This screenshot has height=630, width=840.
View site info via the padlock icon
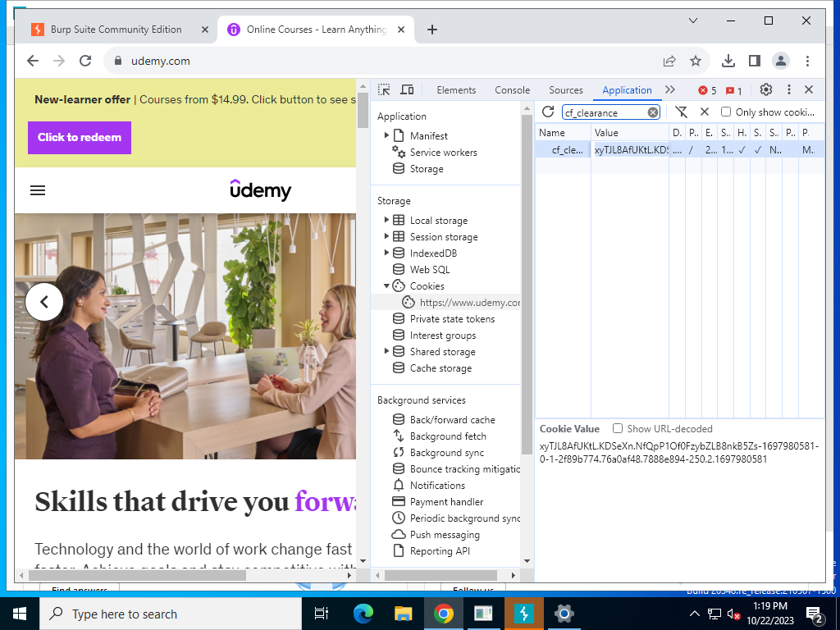tap(118, 61)
